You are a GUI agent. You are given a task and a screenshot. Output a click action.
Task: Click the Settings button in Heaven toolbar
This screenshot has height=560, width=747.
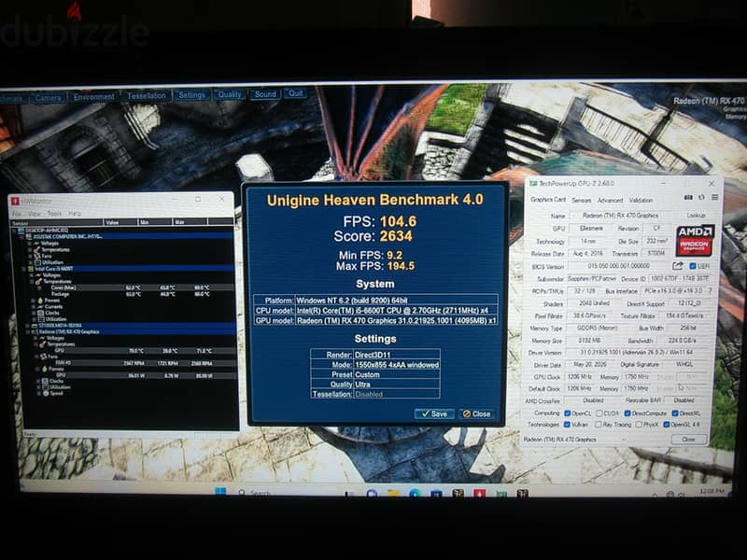pyautogui.click(x=191, y=95)
